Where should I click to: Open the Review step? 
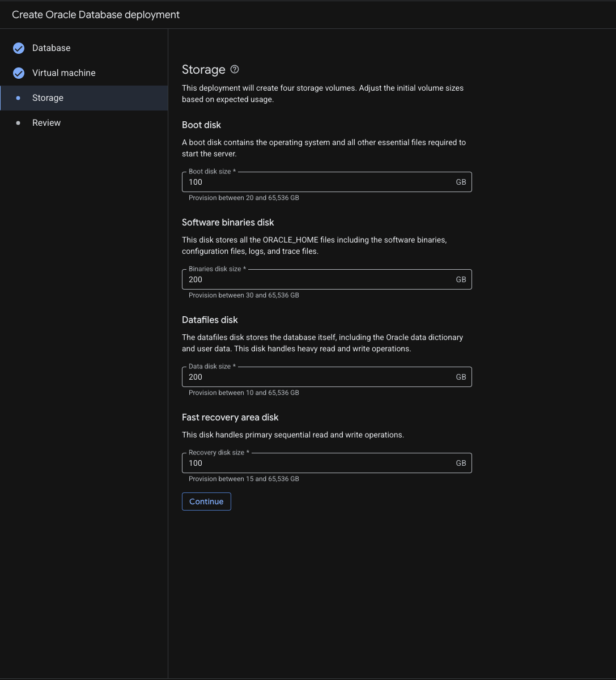[84, 123]
